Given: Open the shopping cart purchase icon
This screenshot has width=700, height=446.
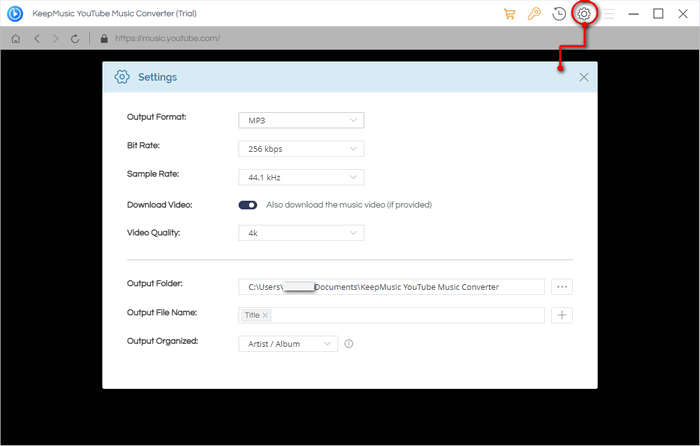Looking at the screenshot, I should [x=509, y=14].
